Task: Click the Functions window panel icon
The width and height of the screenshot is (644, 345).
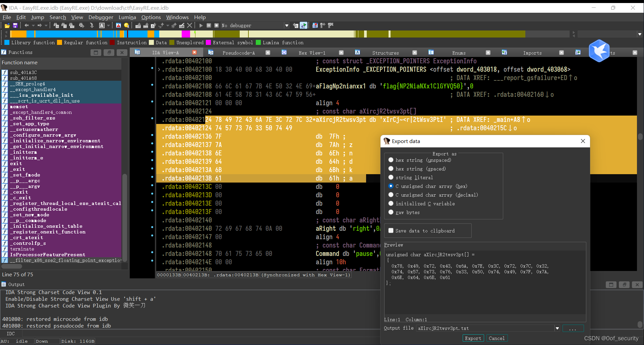Action: [x=3, y=52]
